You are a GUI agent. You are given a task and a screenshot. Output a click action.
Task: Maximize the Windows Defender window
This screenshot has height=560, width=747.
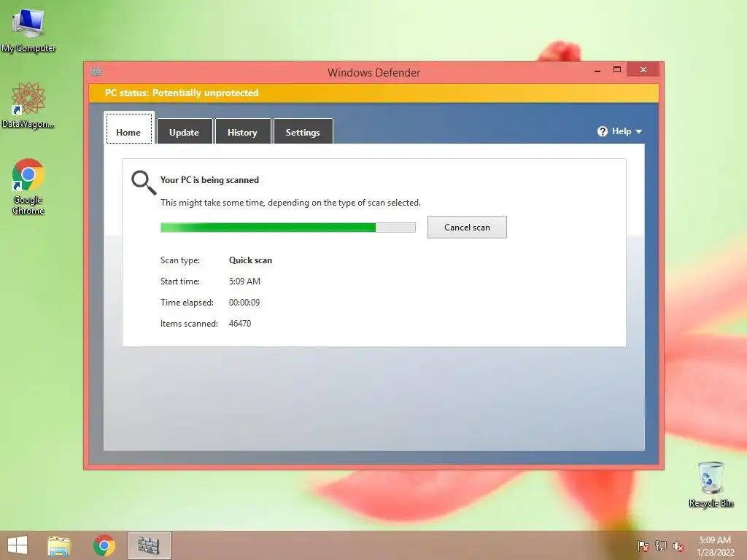tap(617, 69)
